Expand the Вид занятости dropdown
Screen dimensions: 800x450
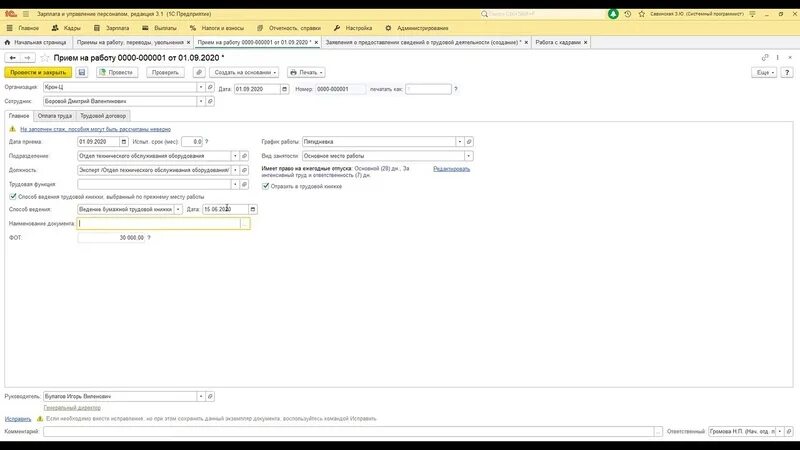[x=468, y=156]
